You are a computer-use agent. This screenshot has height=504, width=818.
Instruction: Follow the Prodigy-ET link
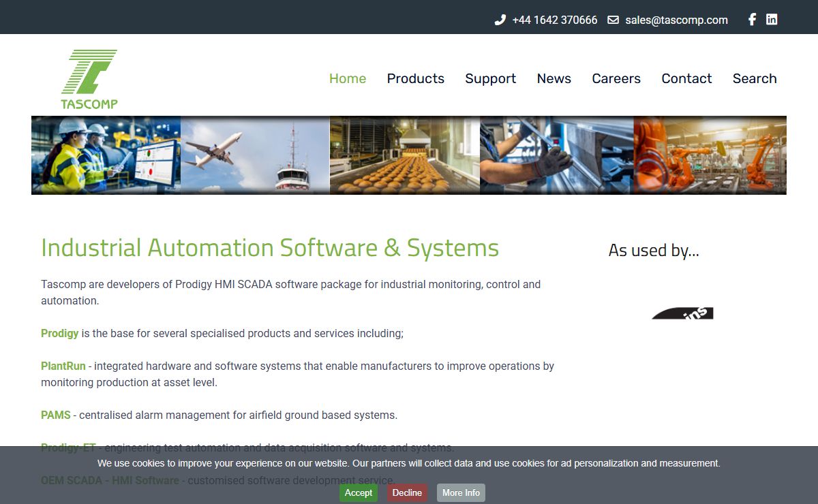click(68, 447)
